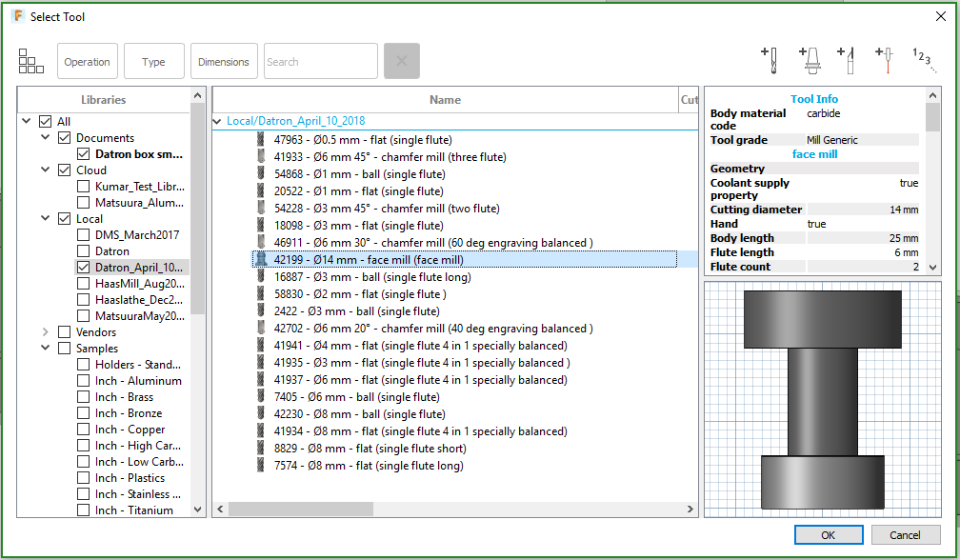The height and width of the screenshot is (560, 960).
Task: Click the new probe tool icon
Action: click(x=885, y=61)
